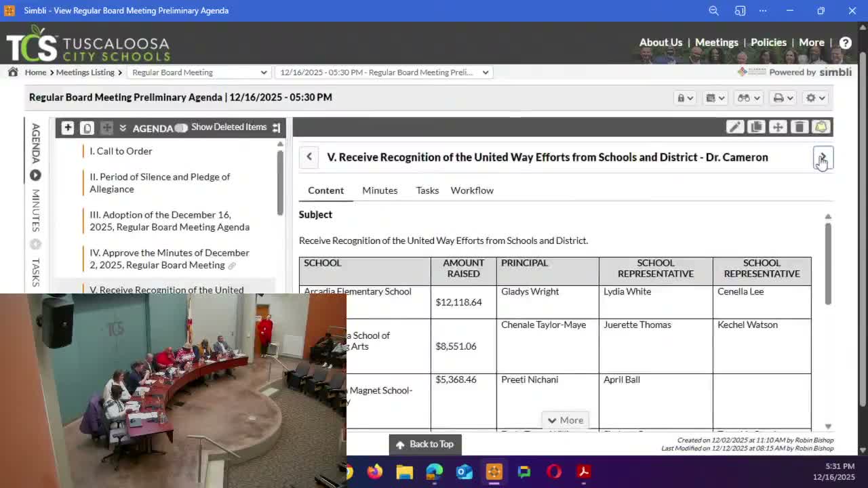Open the Workflow tab
Screen dimensions: 868x488
click(472, 190)
